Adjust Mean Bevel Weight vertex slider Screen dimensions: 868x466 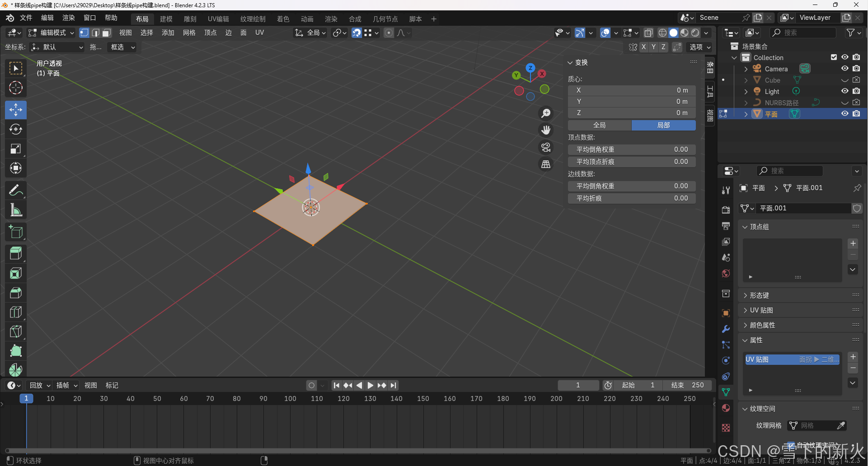click(632, 149)
